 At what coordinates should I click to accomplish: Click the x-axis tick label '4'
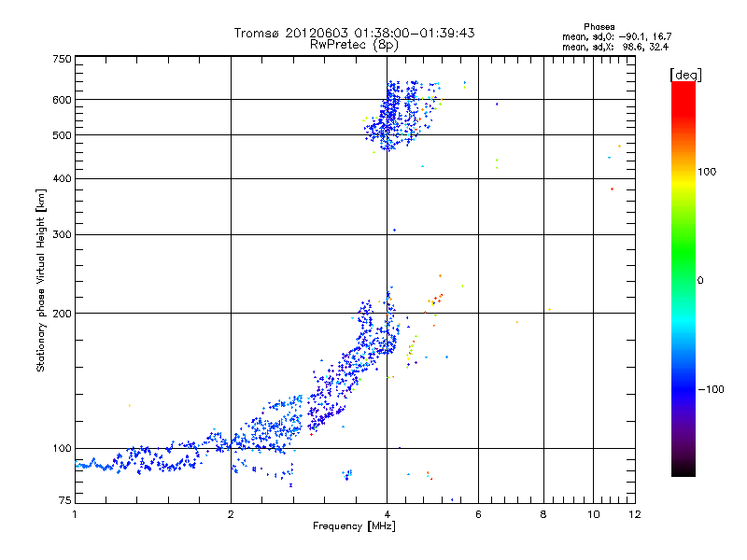(388, 514)
